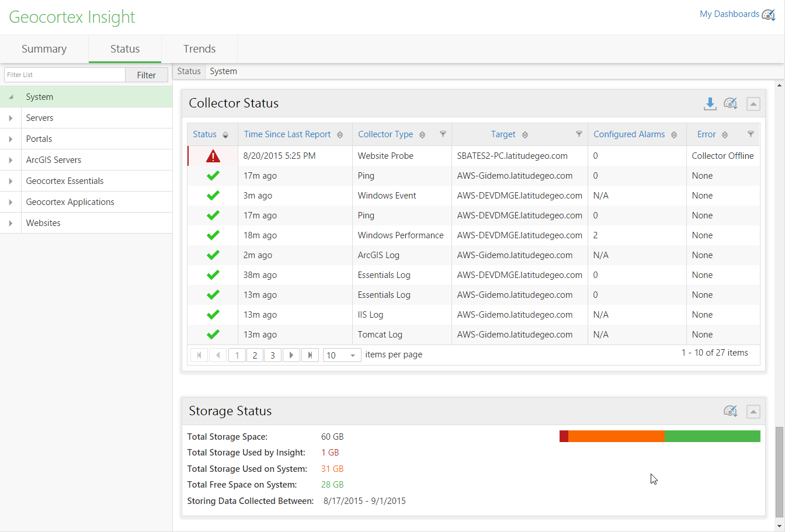
Task: Sort by Time Since Last Report arrows
Action: [340, 135]
